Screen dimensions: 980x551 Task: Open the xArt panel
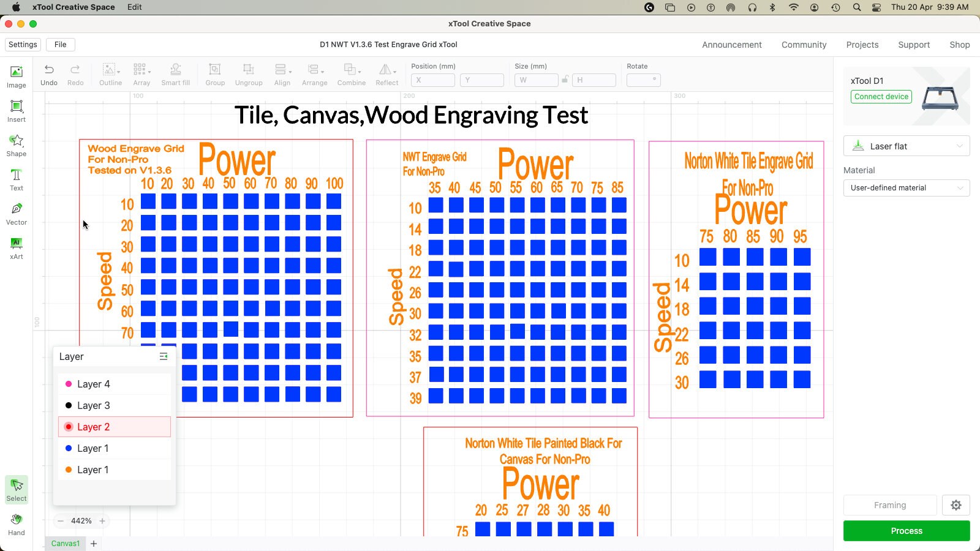tap(16, 248)
